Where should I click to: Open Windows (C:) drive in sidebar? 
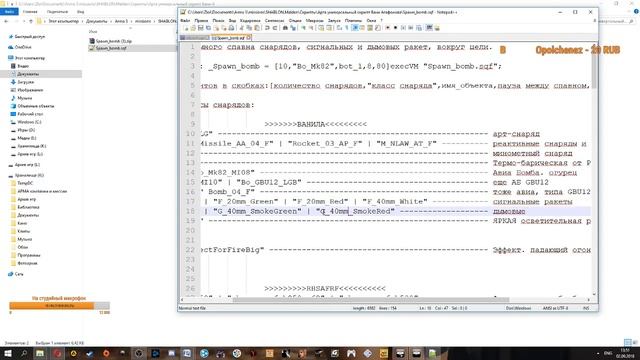point(29,122)
